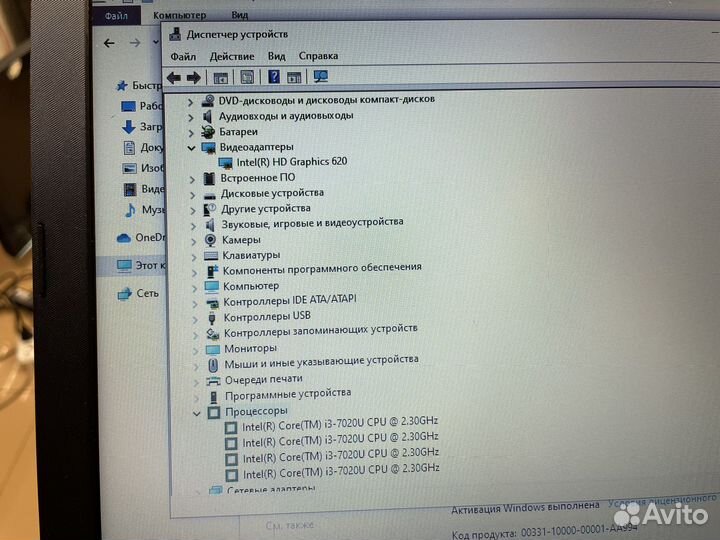Viewport: 720px width, 540px height.
Task: Open the Действие menu
Action: point(232,57)
